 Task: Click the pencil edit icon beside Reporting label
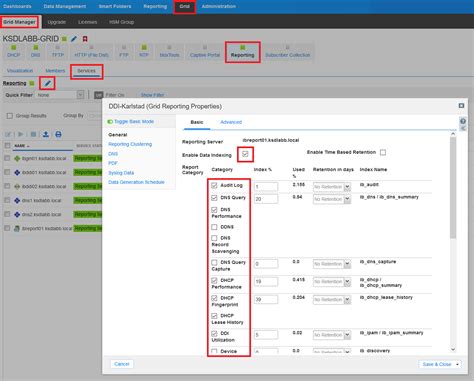[47, 83]
